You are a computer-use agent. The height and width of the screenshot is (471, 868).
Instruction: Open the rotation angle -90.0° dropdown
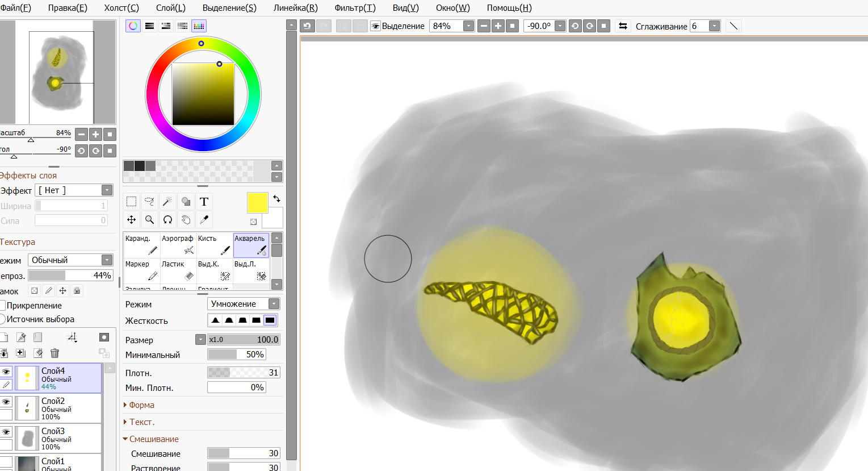[560, 26]
